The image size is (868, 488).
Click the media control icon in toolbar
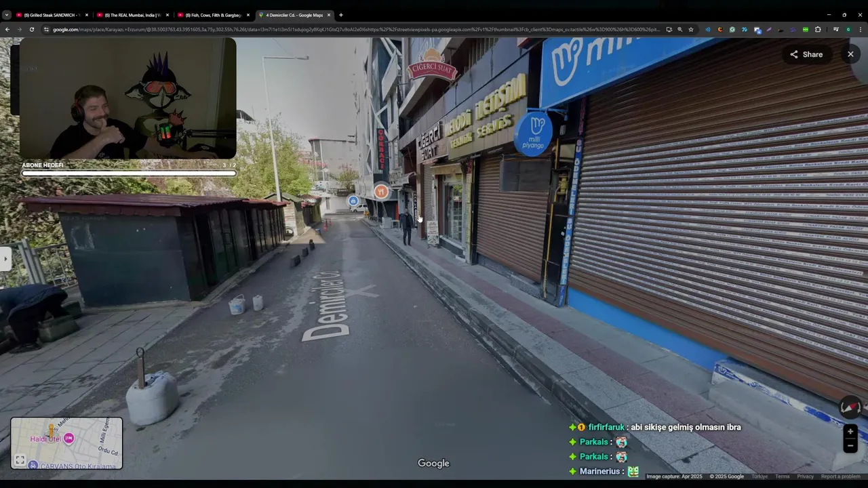(x=836, y=29)
